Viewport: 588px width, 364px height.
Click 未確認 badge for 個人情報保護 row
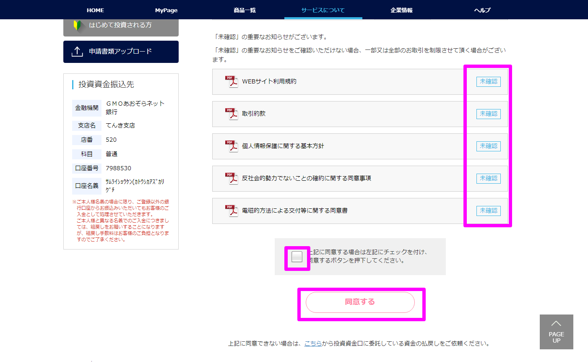(x=488, y=146)
